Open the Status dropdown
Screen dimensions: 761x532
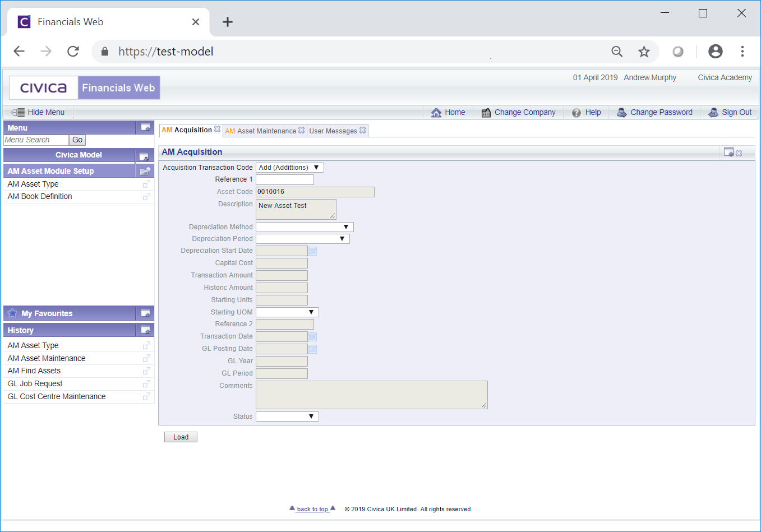click(x=287, y=417)
